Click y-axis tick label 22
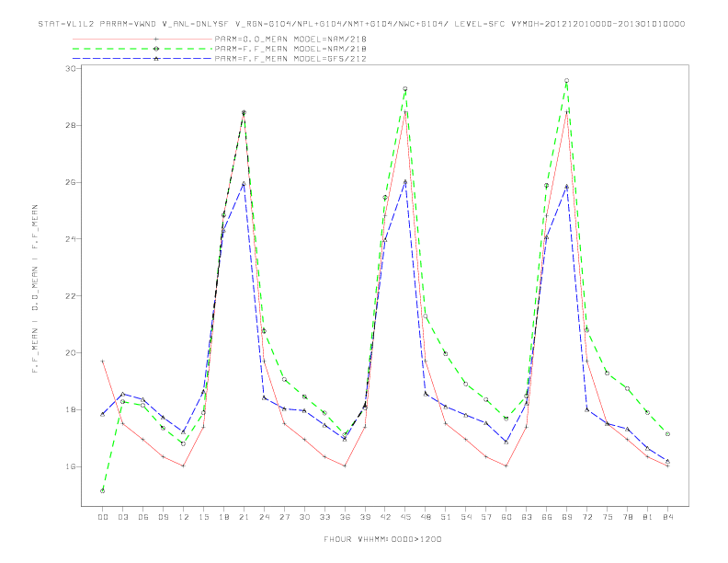 point(73,296)
